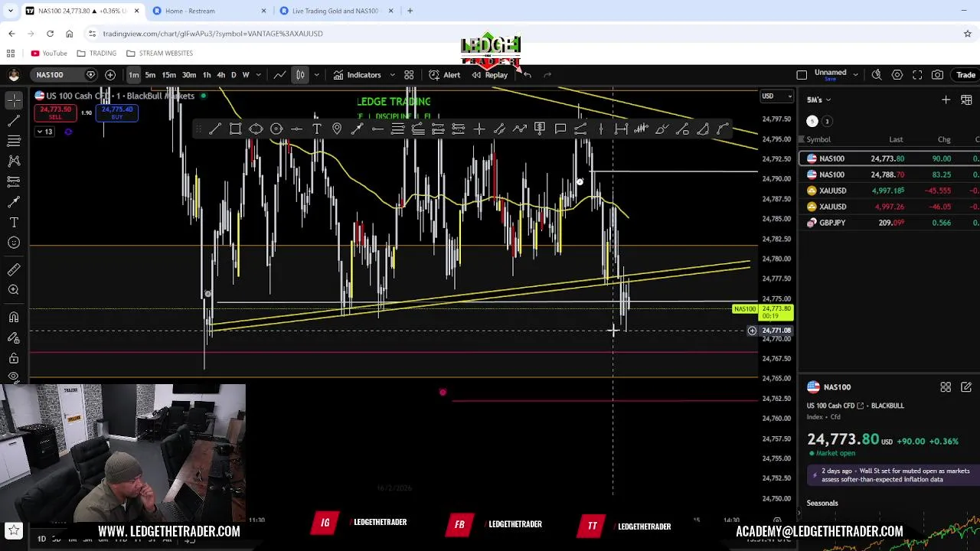Open the indicator templates grid icon
980x551 pixels.
click(409, 75)
